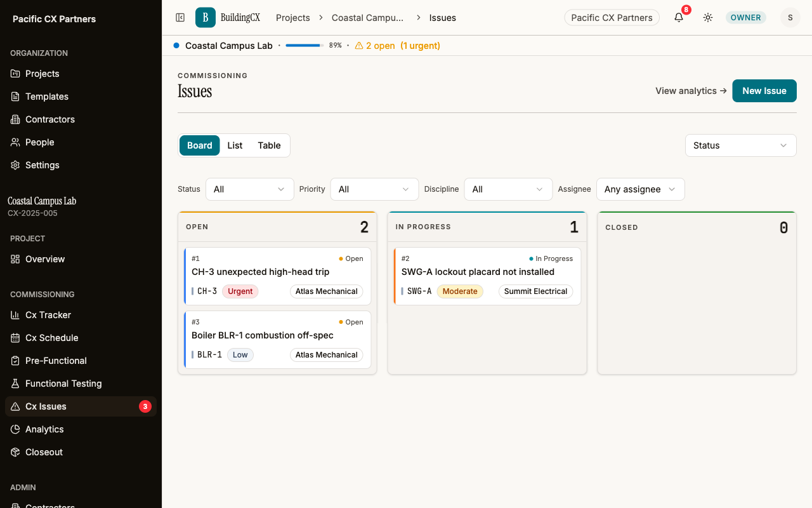
Task: Click the IN PROGRESS column header
Action: coord(487,227)
